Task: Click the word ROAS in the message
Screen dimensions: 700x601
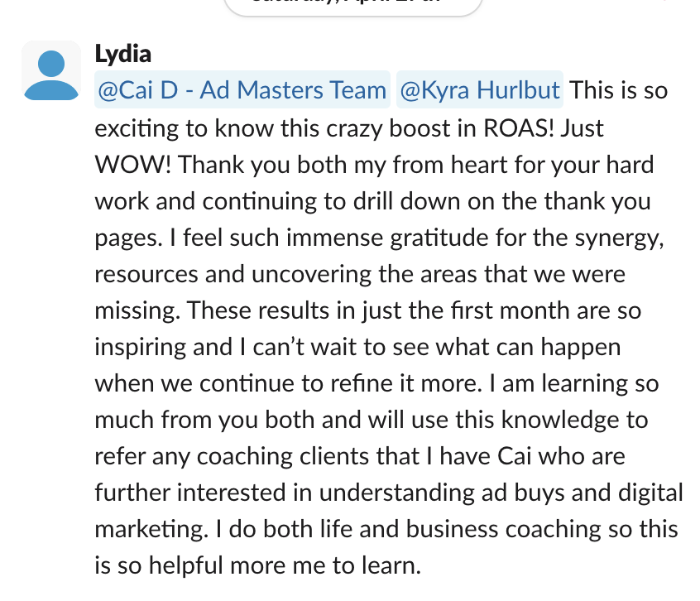Action: [x=519, y=128]
